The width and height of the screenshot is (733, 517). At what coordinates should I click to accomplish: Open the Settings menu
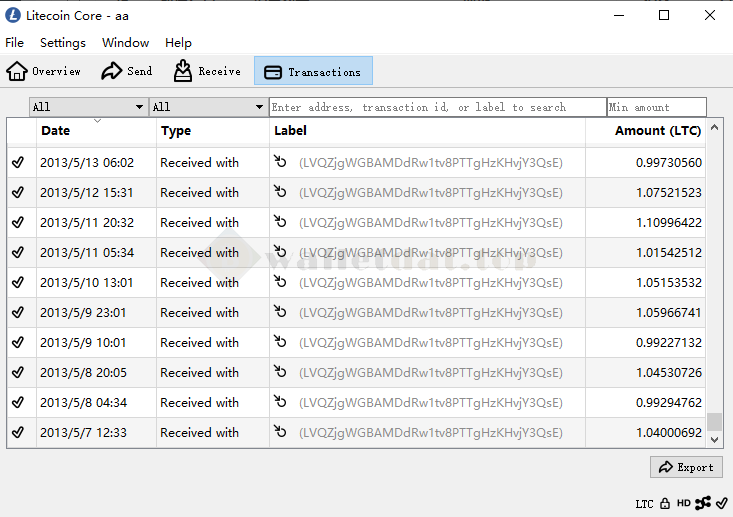tap(63, 43)
